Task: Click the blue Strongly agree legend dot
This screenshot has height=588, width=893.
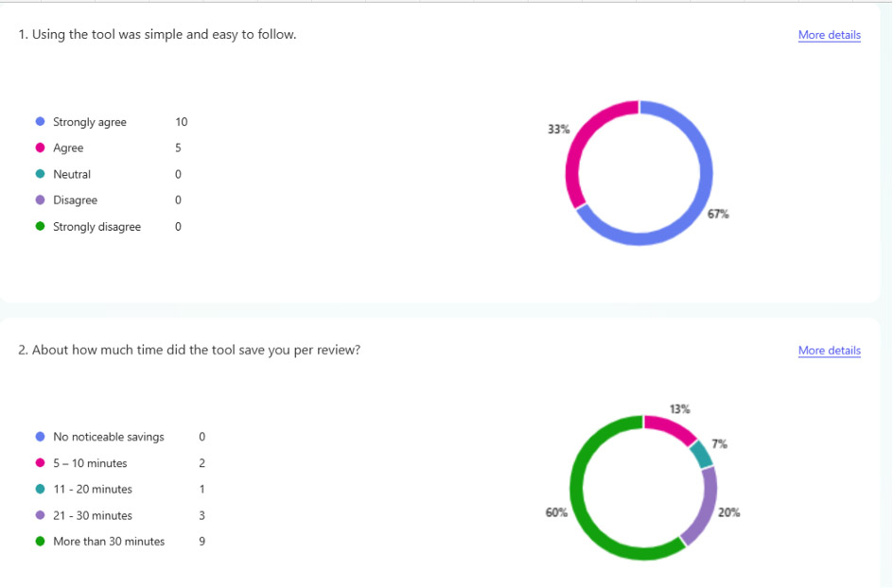Action: coord(40,122)
